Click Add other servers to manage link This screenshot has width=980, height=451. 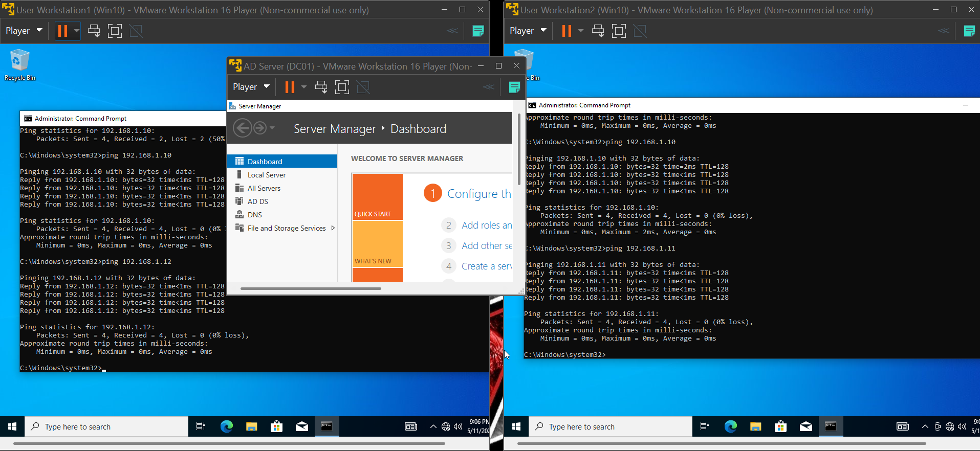[487, 245]
